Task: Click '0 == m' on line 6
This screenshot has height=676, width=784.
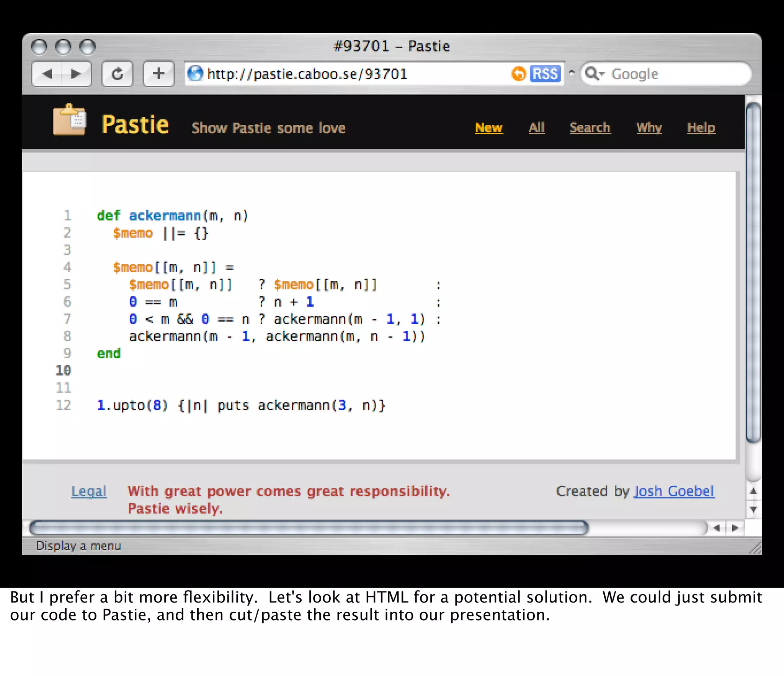Action: (153, 302)
